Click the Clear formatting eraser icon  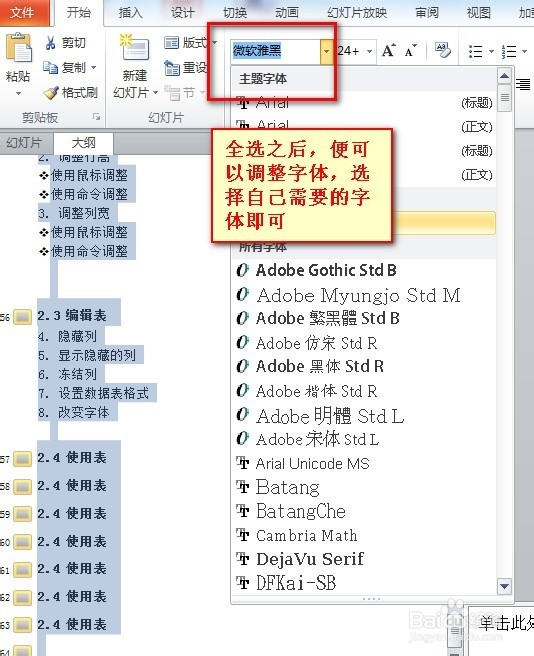coord(442,50)
